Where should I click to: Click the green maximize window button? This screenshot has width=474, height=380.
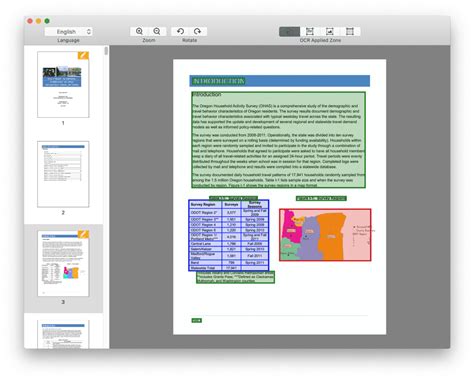pyautogui.click(x=47, y=21)
